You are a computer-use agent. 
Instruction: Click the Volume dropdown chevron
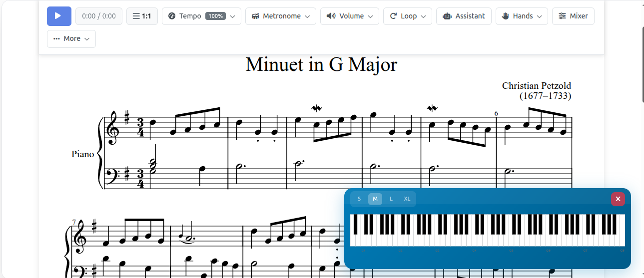click(x=371, y=16)
